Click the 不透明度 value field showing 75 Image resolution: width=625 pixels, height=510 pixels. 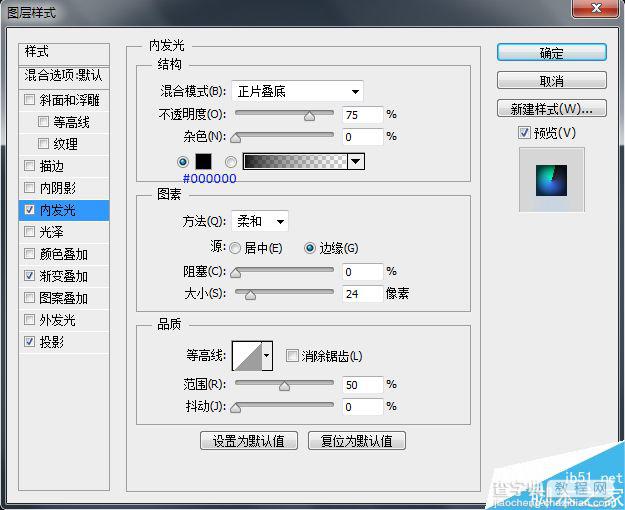coord(362,115)
